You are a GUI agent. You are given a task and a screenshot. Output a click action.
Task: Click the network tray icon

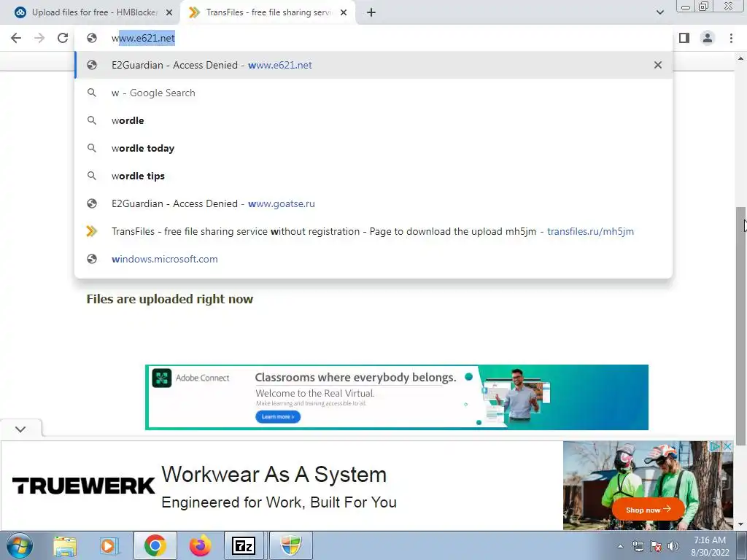[638, 546]
